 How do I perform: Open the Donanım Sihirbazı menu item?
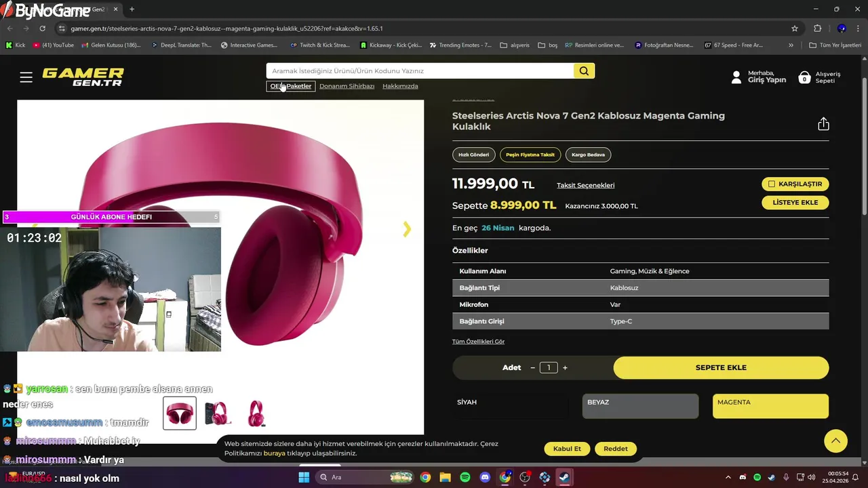point(347,86)
